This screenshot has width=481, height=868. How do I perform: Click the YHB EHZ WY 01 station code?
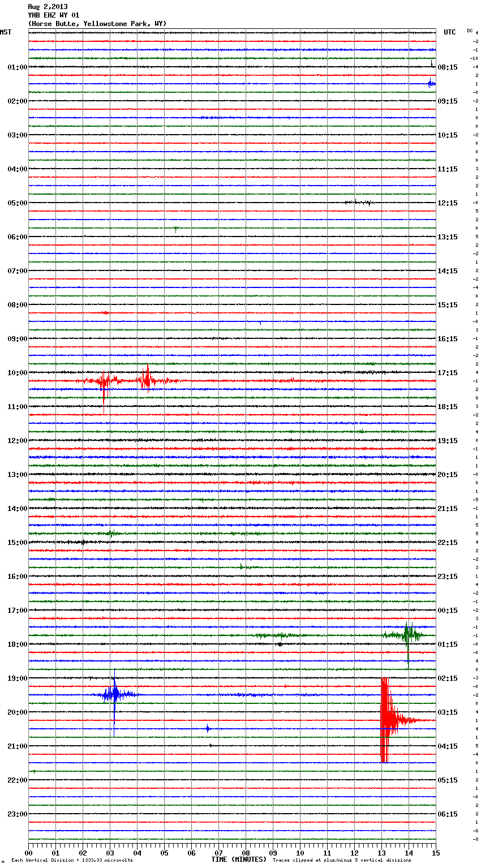54,15
